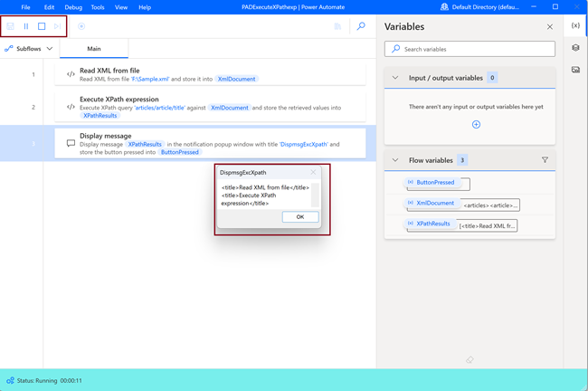Select the Main subflow tab

(94, 49)
